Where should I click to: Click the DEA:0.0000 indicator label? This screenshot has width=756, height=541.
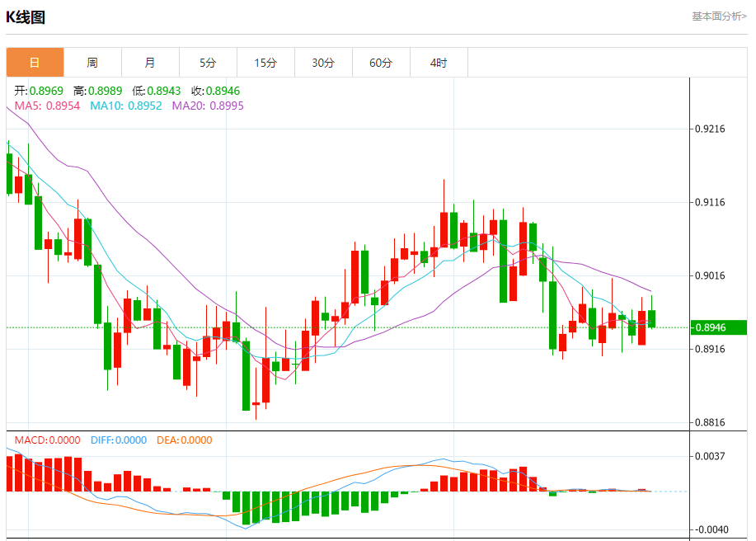184,440
